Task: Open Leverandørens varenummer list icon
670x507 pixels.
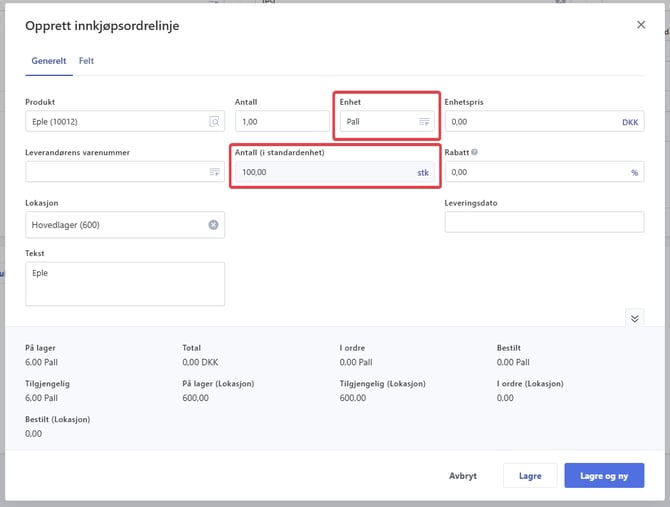Action: [214, 172]
